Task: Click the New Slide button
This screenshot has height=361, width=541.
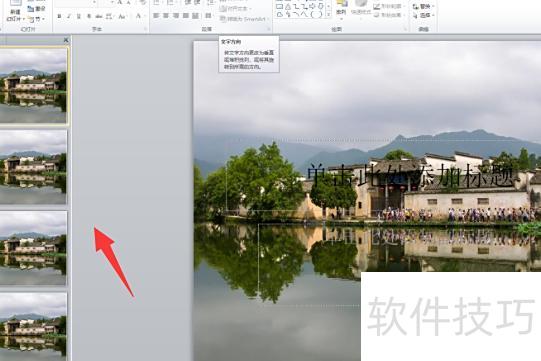Action: 15,11
